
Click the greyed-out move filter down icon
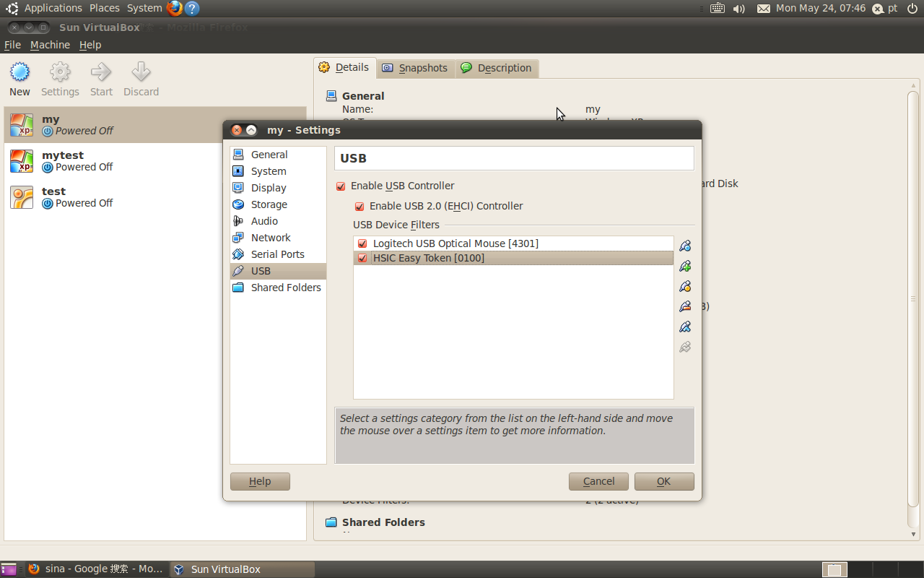[685, 347]
